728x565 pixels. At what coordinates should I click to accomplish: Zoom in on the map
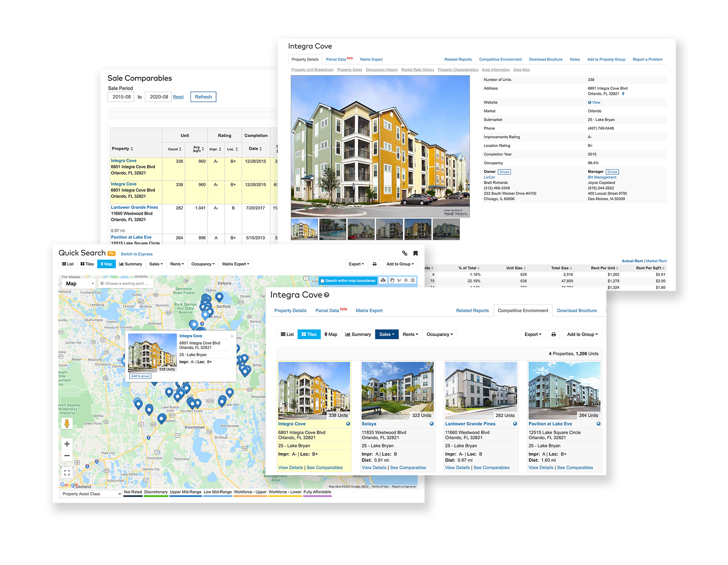pos(67,444)
